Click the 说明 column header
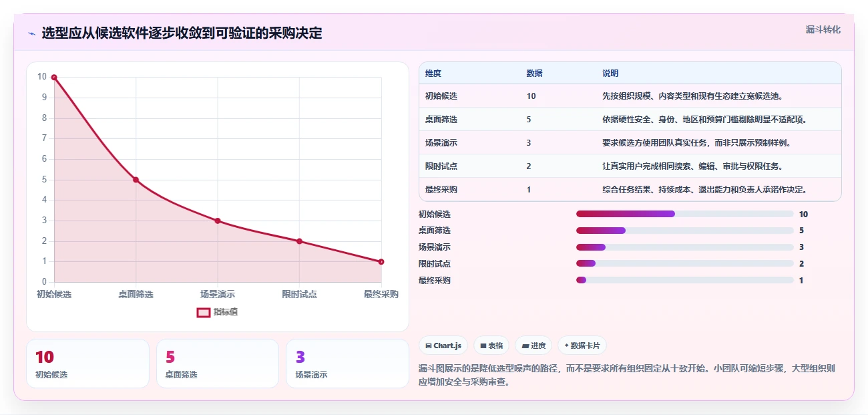Viewport: 868px width, 415px height. pyautogui.click(x=610, y=74)
